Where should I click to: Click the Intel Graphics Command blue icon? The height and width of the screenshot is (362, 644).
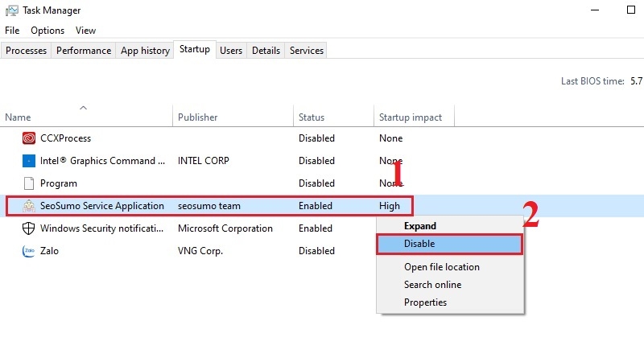29,161
